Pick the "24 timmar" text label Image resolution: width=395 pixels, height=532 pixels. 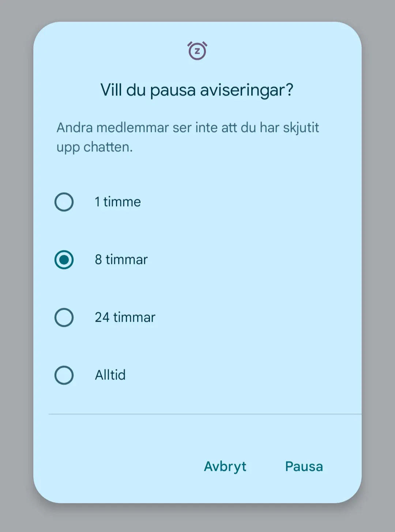coord(125,317)
